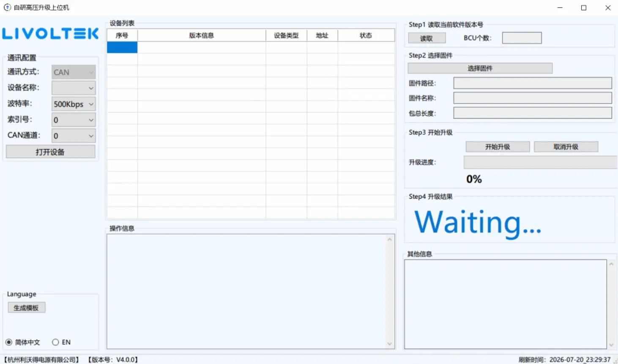This screenshot has height=364, width=618.
Task: Click the up arrow of the 其他信息 scrollbar
Action: 611,264
